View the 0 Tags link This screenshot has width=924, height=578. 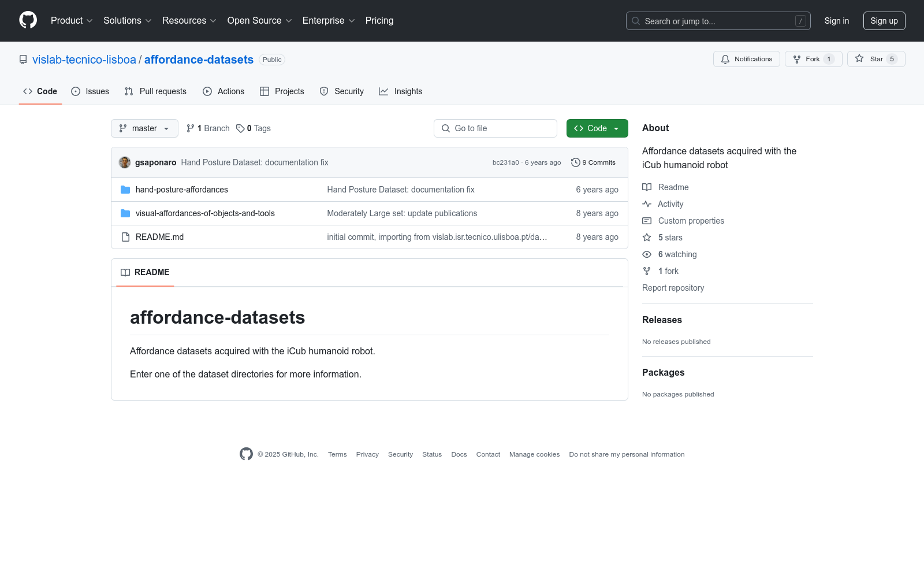coord(254,128)
